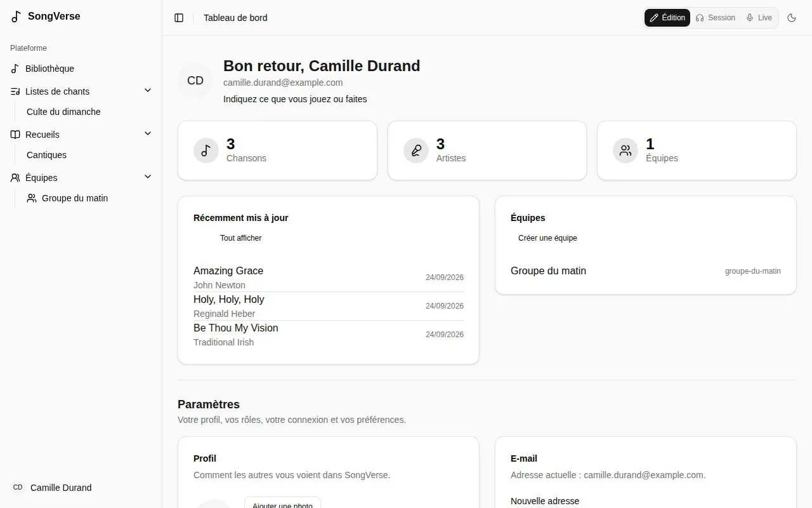This screenshot has height=508, width=812.
Task: Activate the Live mode
Action: pos(759,18)
